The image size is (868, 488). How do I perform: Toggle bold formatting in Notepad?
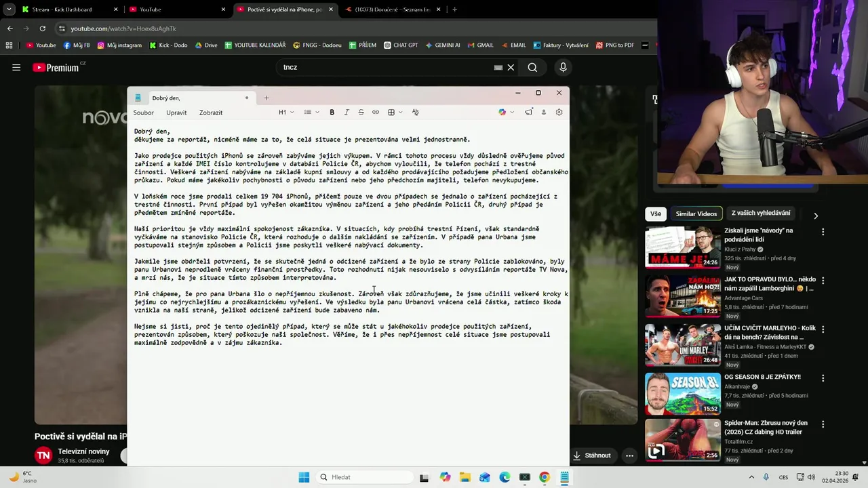tap(332, 113)
